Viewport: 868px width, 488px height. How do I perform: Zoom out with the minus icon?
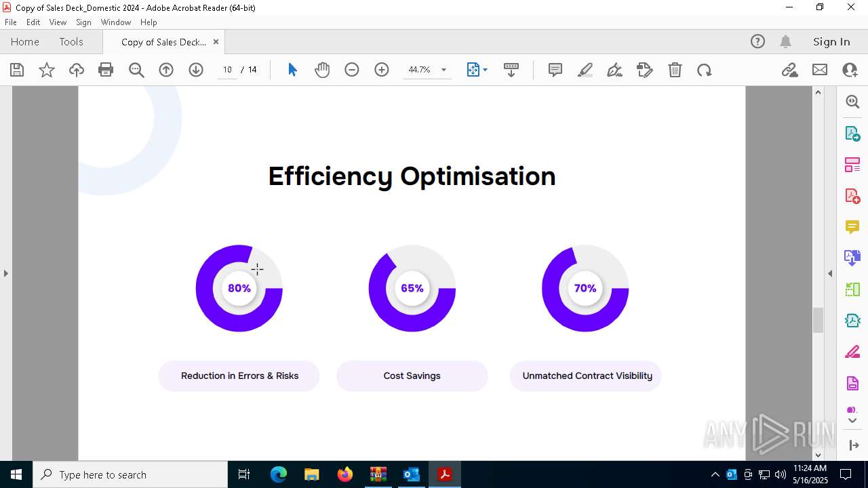tap(351, 70)
